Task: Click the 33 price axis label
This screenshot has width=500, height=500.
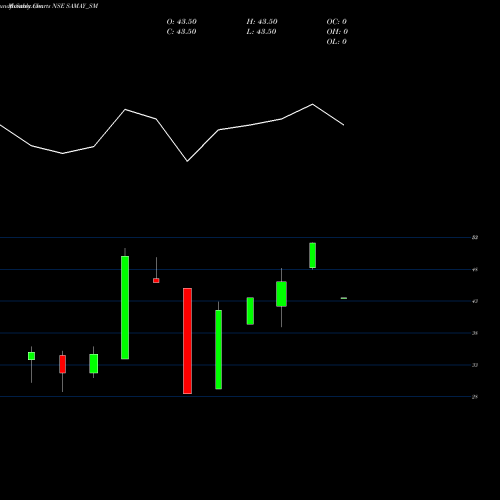Action: 475,365
